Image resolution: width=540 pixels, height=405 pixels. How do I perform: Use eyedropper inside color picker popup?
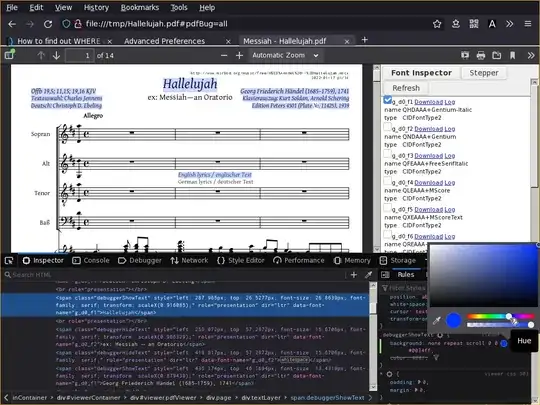point(437,321)
